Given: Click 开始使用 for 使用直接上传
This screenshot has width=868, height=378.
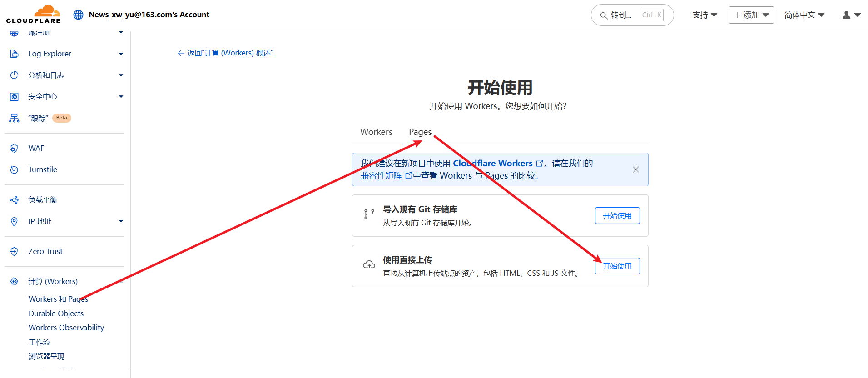Looking at the screenshot, I should tap(617, 266).
